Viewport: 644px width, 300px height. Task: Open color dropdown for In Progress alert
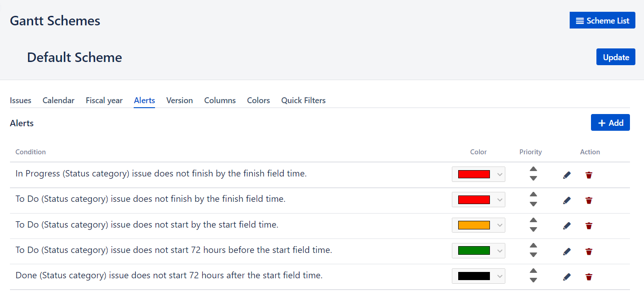click(x=479, y=174)
